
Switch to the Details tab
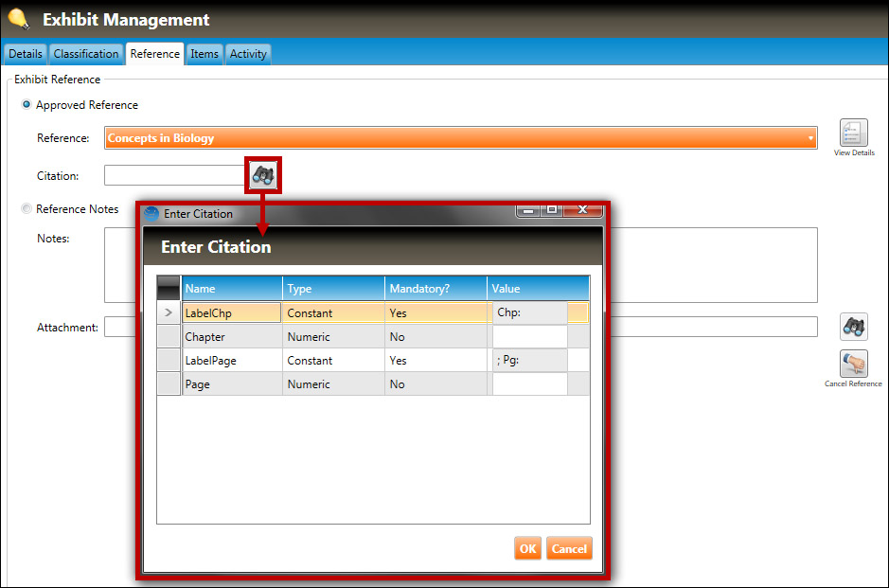[x=26, y=54]
